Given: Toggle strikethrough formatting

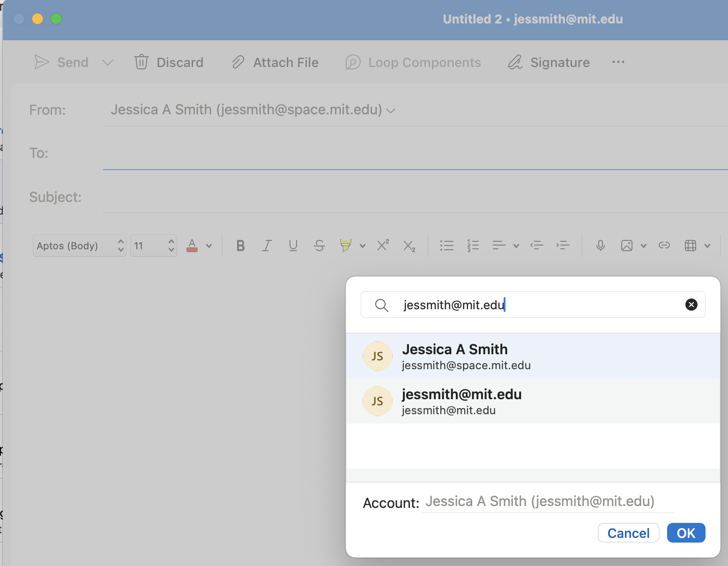Looking at the screenshot, I should coord(319,246).
